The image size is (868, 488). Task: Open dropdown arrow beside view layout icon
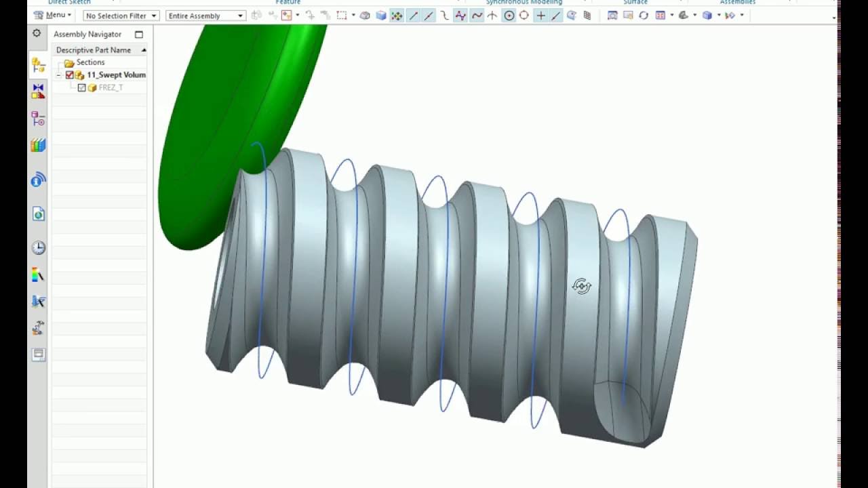(x=671, y=16)
